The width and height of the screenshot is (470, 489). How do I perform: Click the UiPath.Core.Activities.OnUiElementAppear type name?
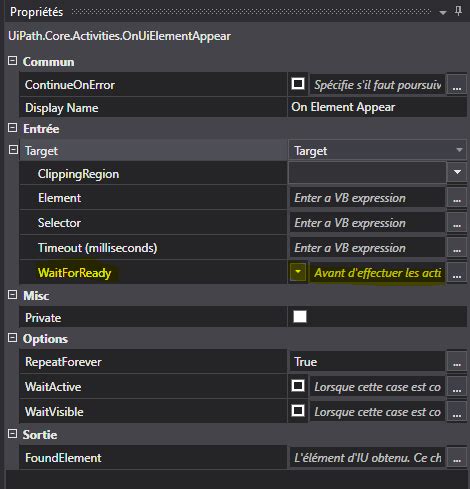click(119, 36)
